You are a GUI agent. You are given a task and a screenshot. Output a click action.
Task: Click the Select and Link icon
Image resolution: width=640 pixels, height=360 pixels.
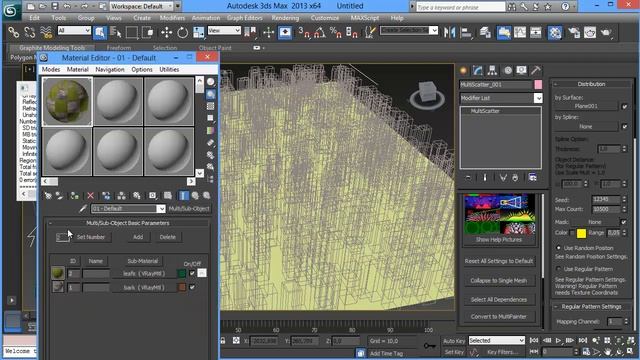[x=13, y=32]
